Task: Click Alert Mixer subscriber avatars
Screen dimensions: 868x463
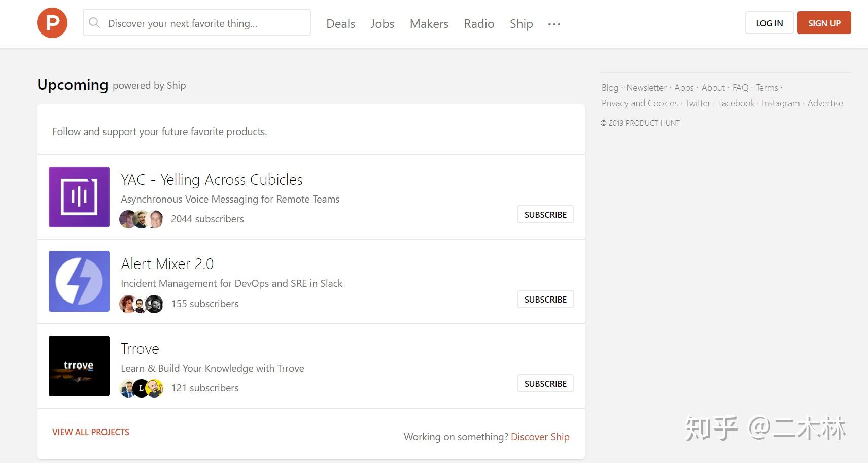Action: click(x=142, y=304)
